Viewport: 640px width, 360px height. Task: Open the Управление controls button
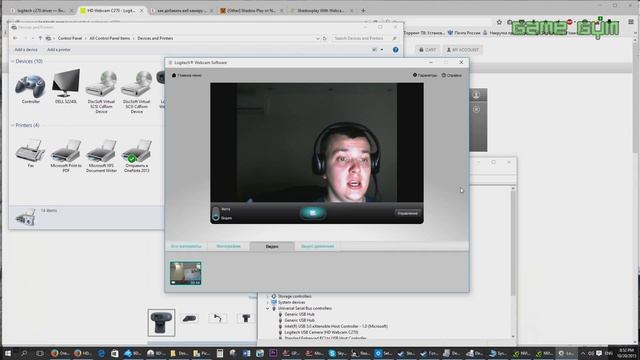[407, 213]
